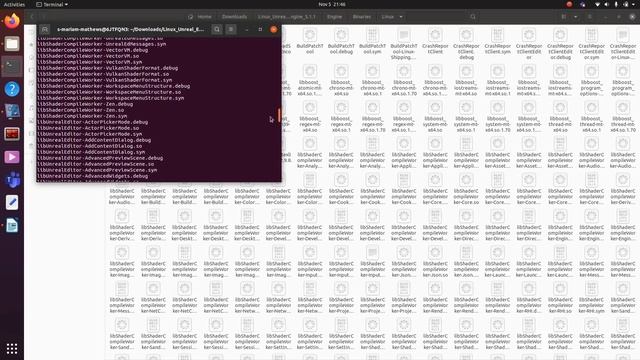Viewport: 640px width, 360px height.
Task: Open the Help app with the question mark icon
Action: coord(12,89)
